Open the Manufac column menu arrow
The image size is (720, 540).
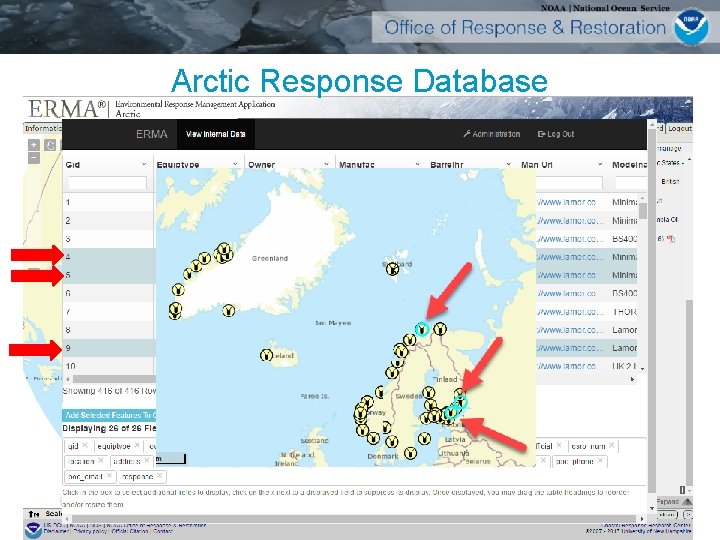click(x=417, y=164)
